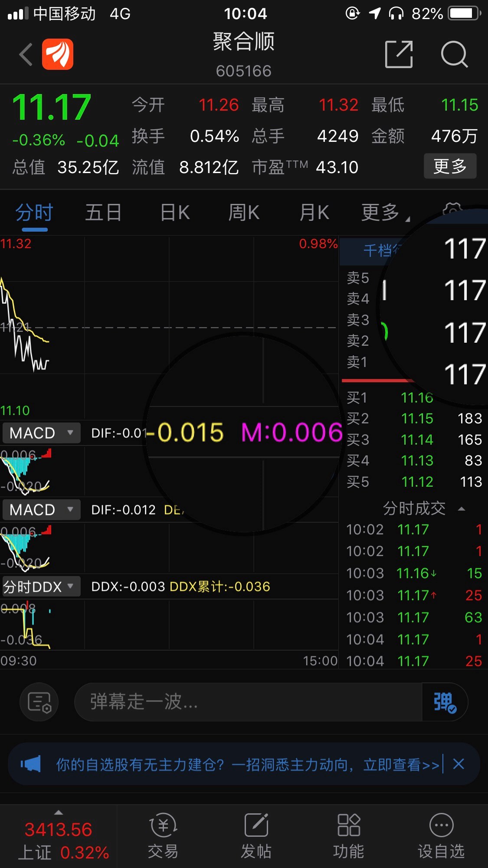The height and width of the screenshot is (868, 488).
Task: Open the 功能 functions icon
Action: point(349,836)
